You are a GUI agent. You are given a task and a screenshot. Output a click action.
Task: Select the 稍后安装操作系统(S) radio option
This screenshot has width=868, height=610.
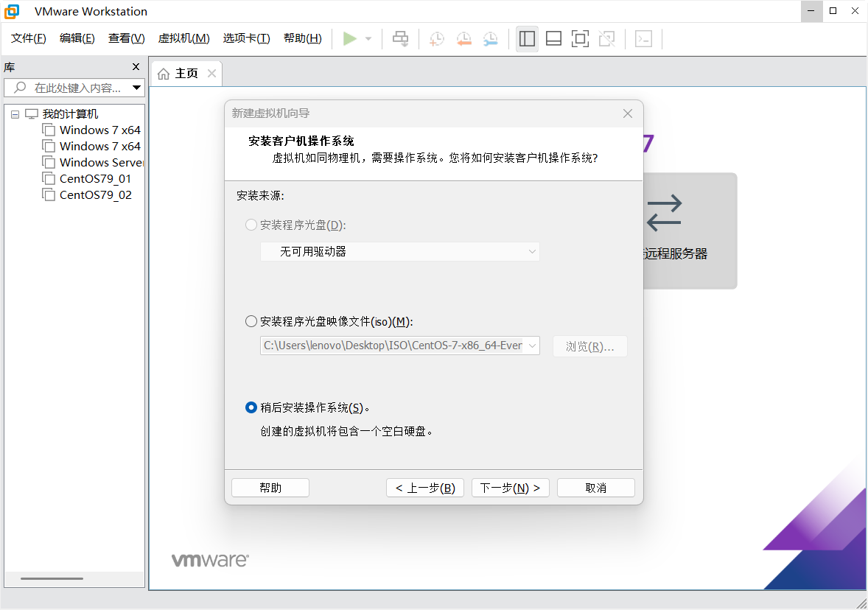click(x=251, y=408)
